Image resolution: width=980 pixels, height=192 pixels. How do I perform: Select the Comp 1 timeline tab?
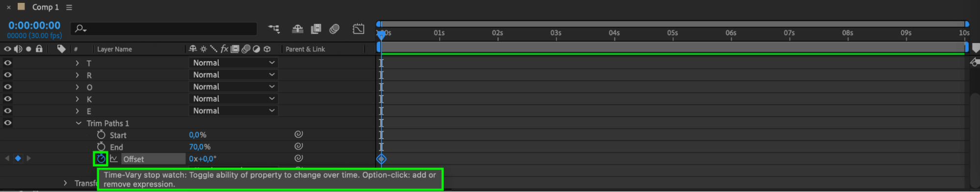click(45, 7)
